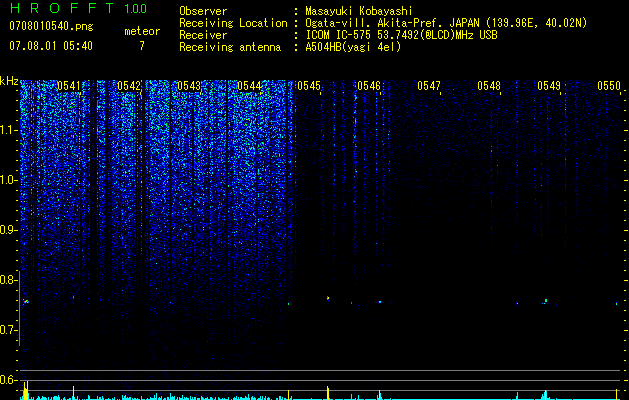Click the 0545 time marker
Viewport: 629px width, 400px height.
click(309, 86)
